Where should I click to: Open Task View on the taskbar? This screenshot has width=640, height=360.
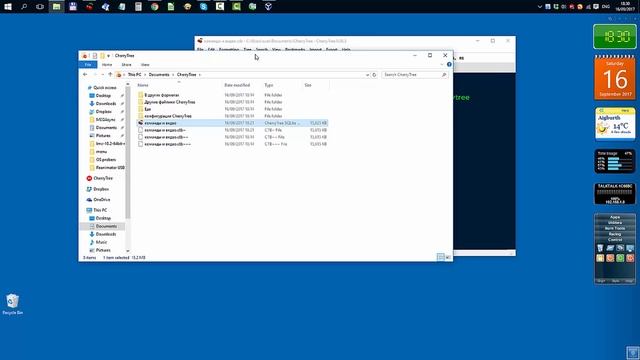[x=40, y=7]
